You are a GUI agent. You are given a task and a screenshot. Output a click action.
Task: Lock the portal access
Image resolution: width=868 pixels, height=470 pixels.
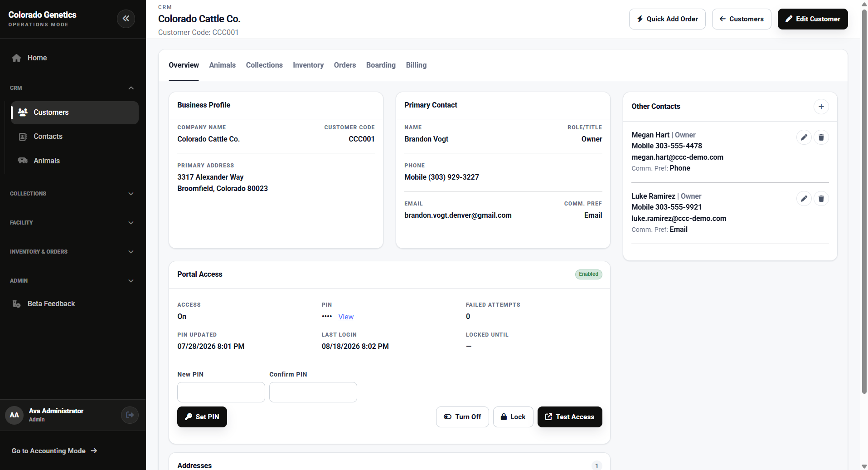513,417
